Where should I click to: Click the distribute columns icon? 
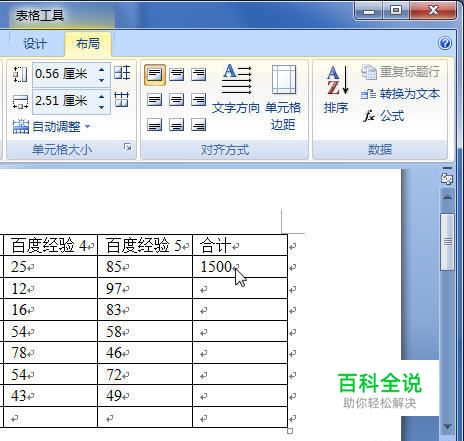point(122,99)
